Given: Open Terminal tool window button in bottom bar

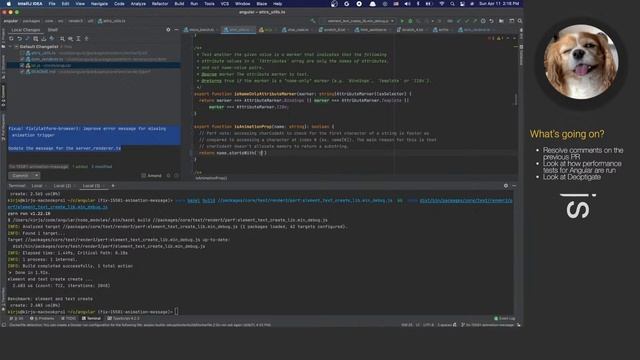Looking at the screenshot, I should (91, 318).
